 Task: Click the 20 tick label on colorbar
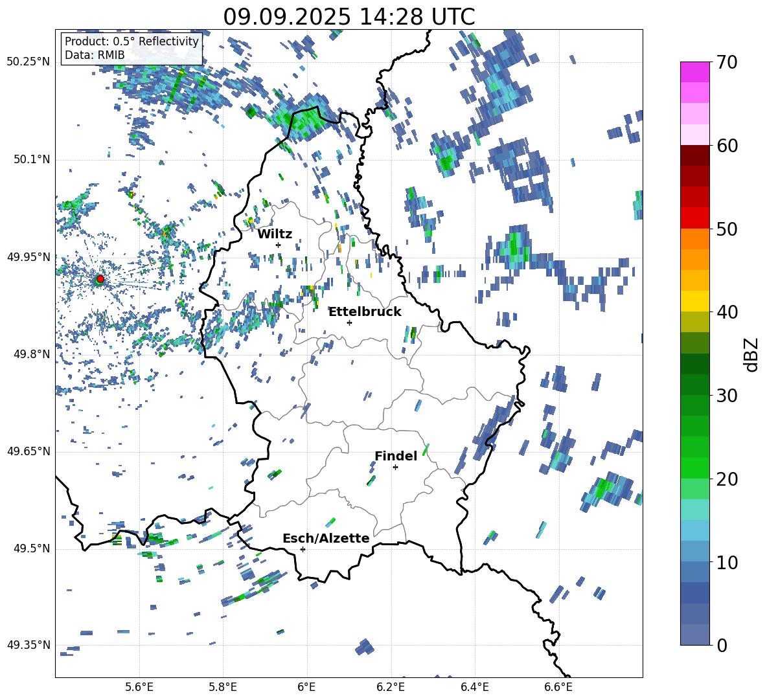click(726, 479)
